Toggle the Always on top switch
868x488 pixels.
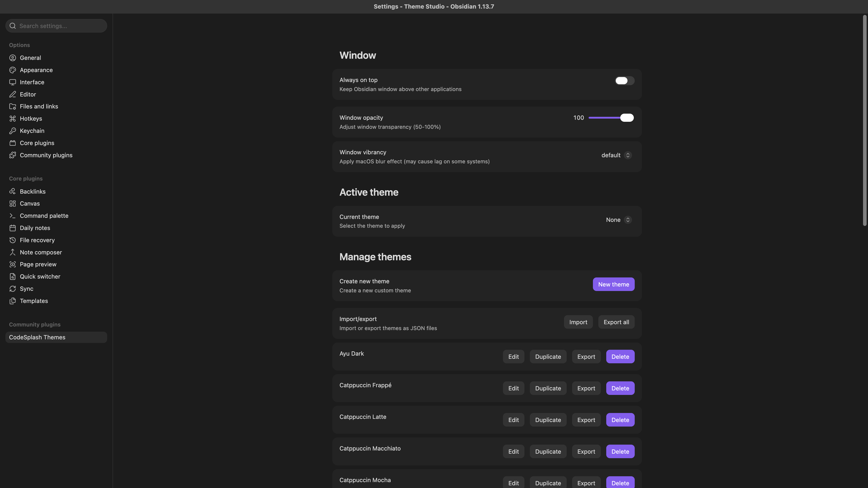pyautogui.click(x=624, y=80)
